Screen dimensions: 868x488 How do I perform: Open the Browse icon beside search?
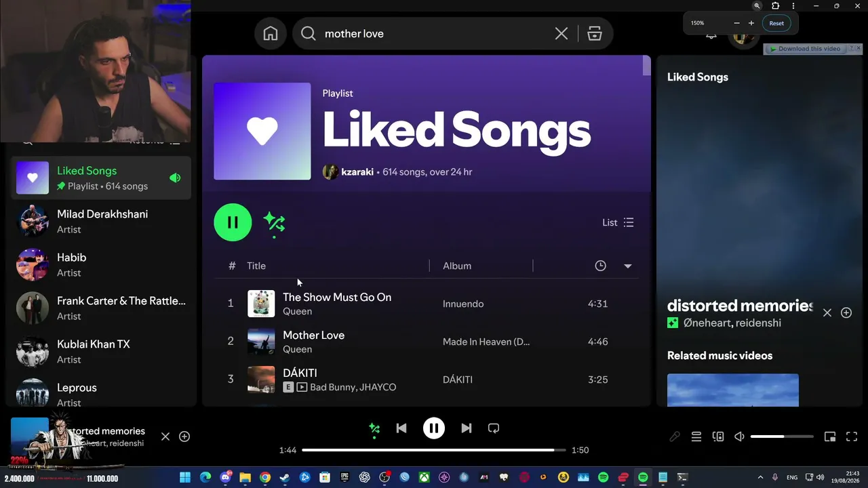click(595, 34)
